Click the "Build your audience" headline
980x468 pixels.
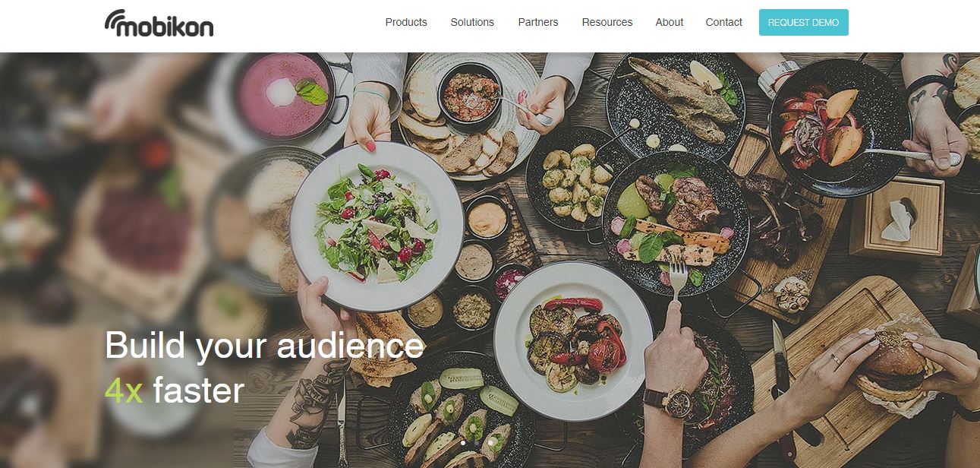[x=264, y=345]
